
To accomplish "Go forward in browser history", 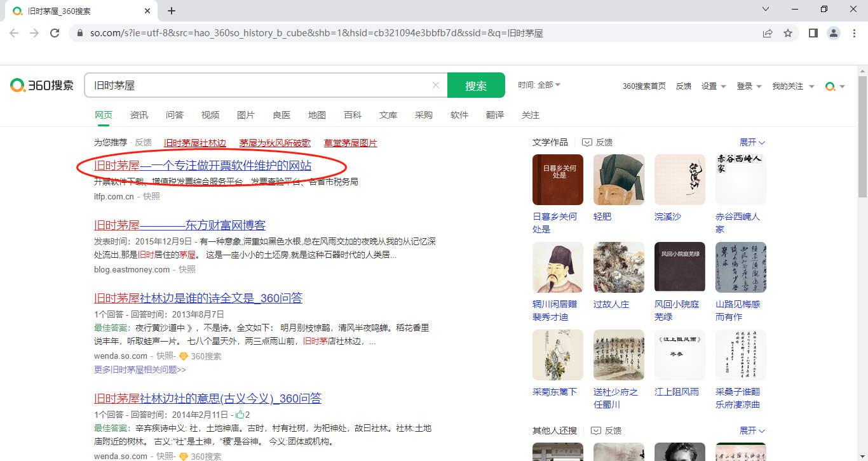I will click(34, 33).
